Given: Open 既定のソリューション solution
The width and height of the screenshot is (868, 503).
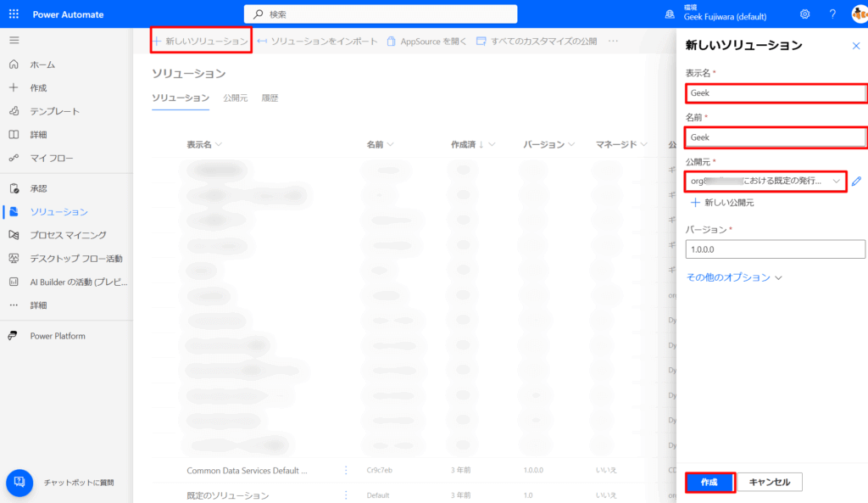Looking at the screenshot, I should [228, 495].
